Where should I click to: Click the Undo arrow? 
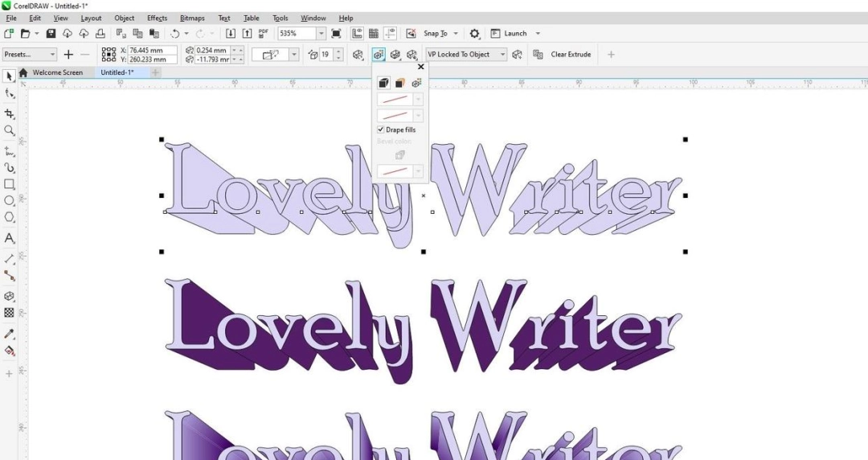tap(175, 34)
